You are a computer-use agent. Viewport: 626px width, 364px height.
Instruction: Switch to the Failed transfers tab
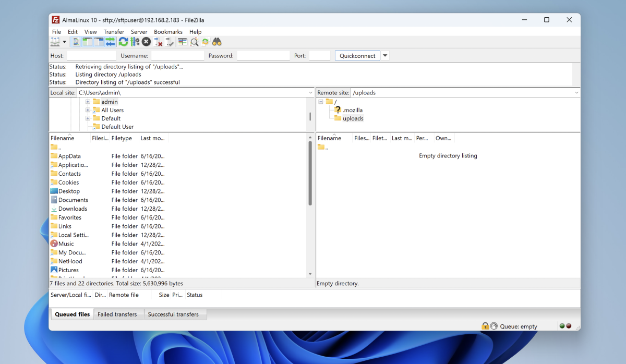[x=117, y=314]
